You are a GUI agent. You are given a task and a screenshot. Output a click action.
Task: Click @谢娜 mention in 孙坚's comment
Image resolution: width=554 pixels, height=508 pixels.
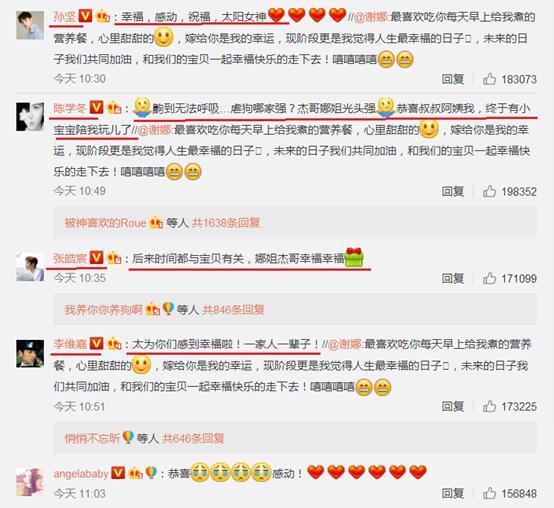coord(371,17)
